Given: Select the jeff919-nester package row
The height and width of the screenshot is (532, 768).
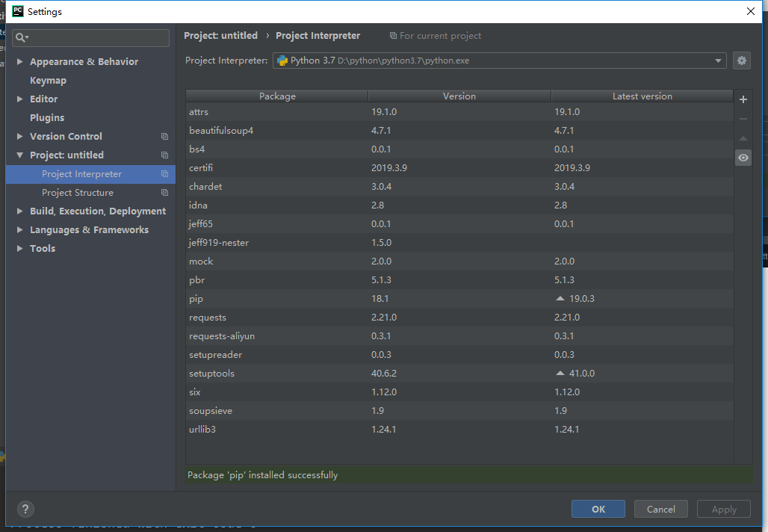Looking at the screenshot, I should pyautogui.click(x=459, y=243).
